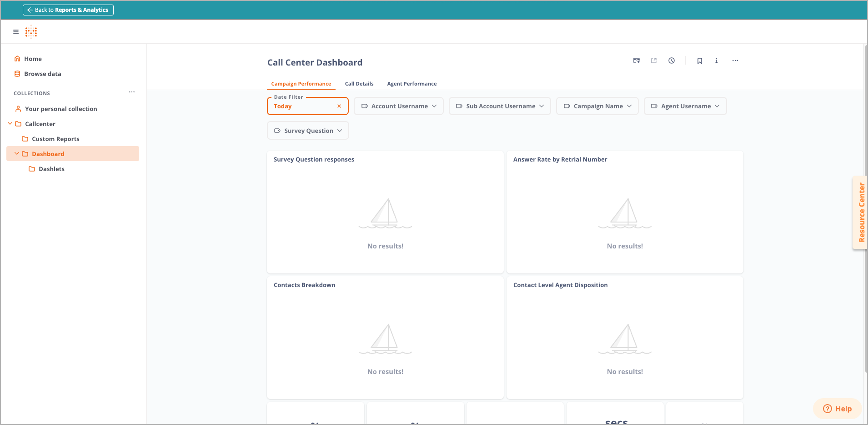
Task: Open the Resource Center side tab
Action: [861, 212]
